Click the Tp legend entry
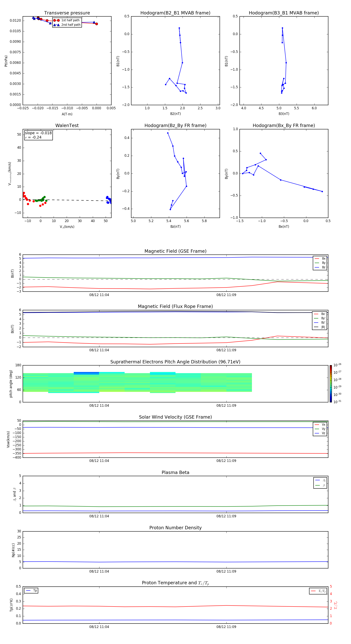This screenshot has width=351, height=644. pyautogui.click(x=31, y=591)
